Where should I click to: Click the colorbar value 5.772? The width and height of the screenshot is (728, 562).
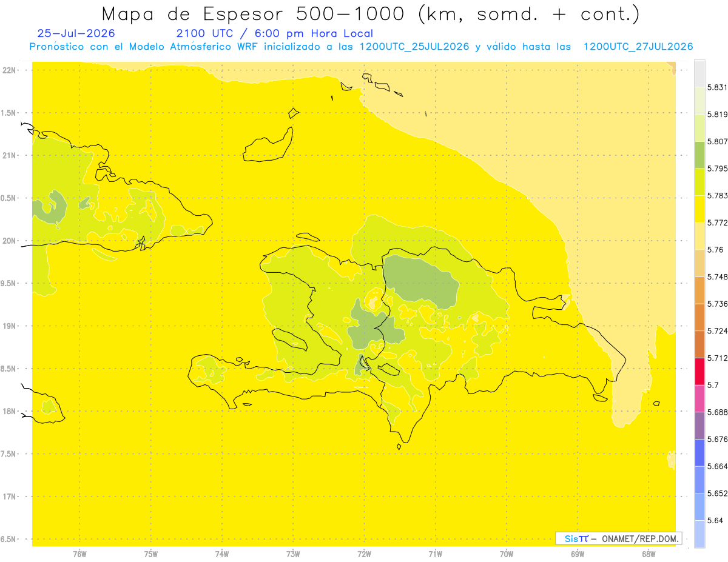pyautogui.click(x=718, y=222)
